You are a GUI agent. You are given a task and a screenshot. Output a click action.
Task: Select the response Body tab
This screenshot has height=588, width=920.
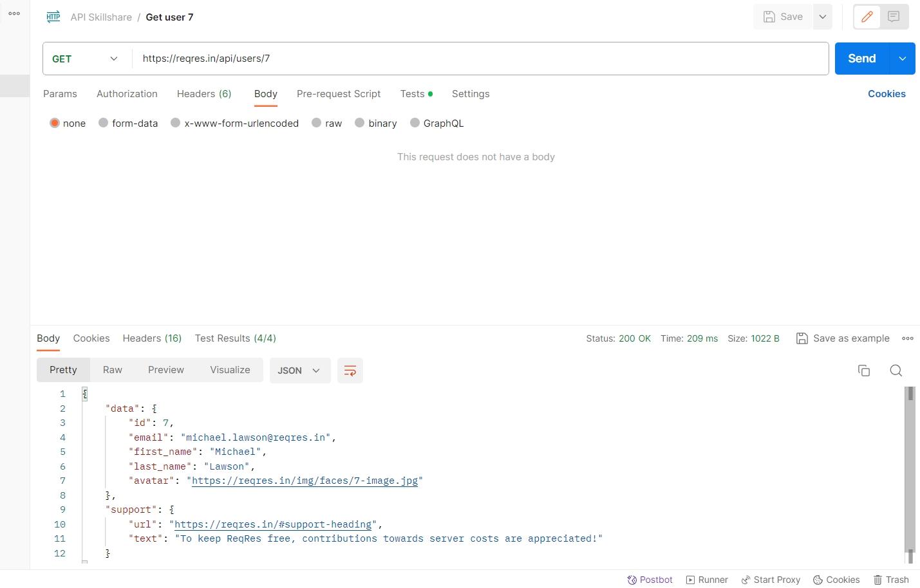pyautogui.click(x=48, y=338)
